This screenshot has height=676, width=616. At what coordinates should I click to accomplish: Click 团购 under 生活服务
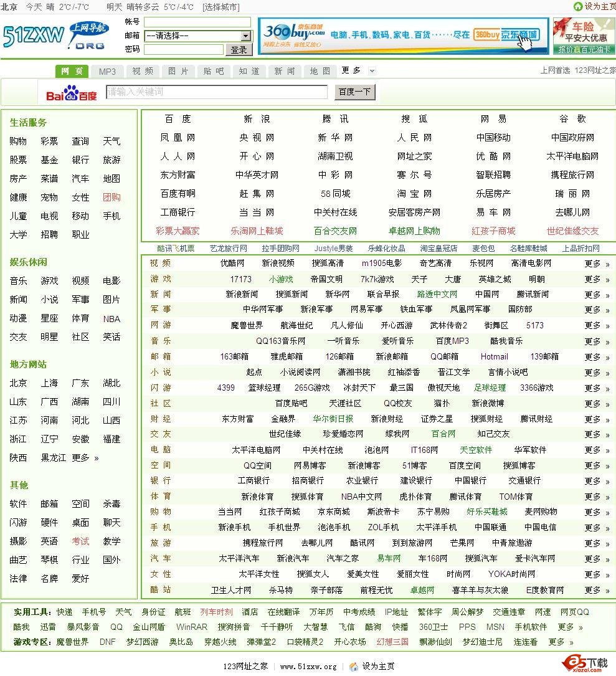111,198
